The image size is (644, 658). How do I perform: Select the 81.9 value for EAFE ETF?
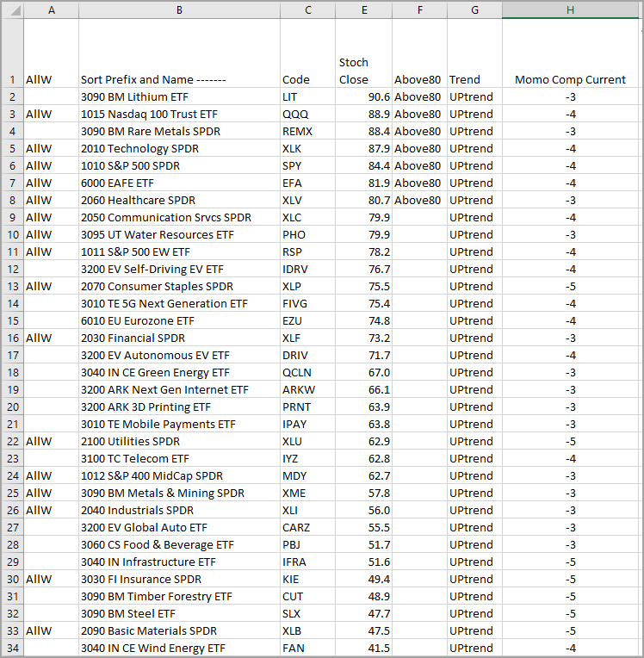point(363,183)
